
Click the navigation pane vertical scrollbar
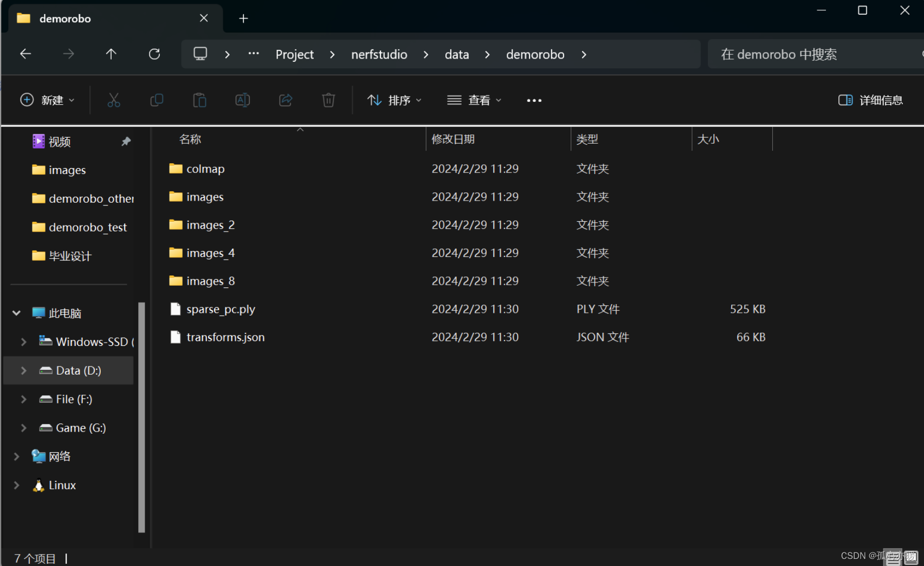pos(141,417)
